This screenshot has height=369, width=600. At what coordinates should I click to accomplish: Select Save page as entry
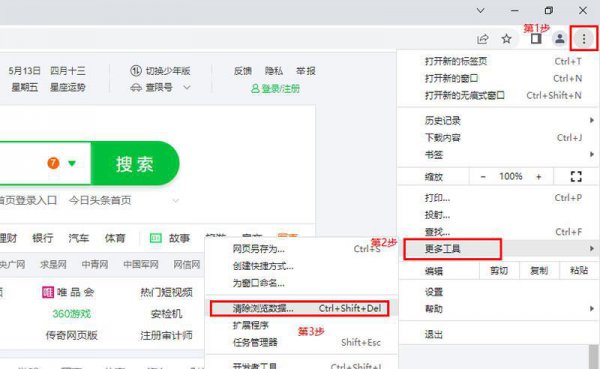[x=301, y=249]
